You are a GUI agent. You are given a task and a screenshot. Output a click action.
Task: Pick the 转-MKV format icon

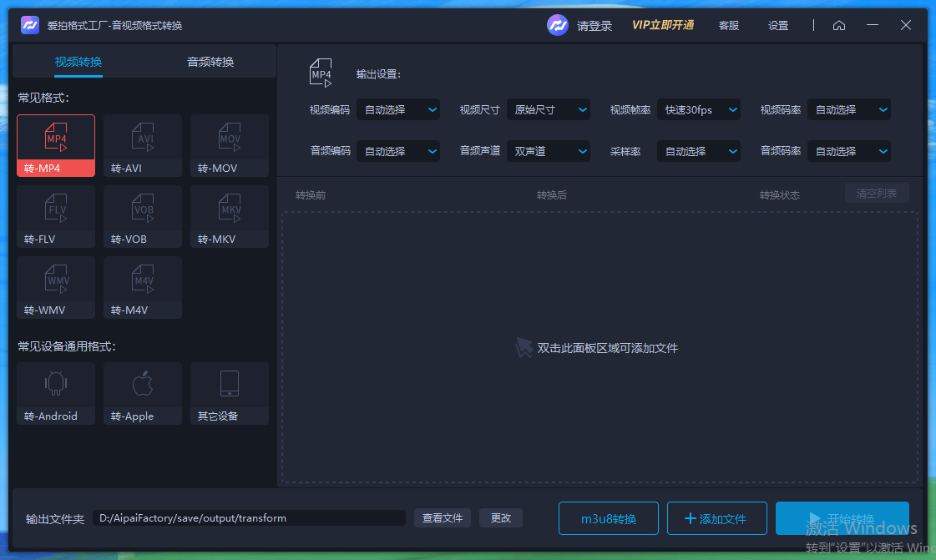229,215
